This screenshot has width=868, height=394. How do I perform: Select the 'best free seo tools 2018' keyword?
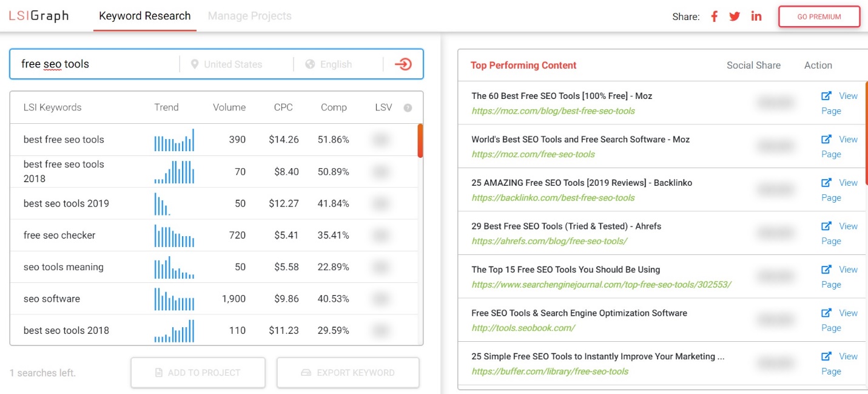click(64, 171)
